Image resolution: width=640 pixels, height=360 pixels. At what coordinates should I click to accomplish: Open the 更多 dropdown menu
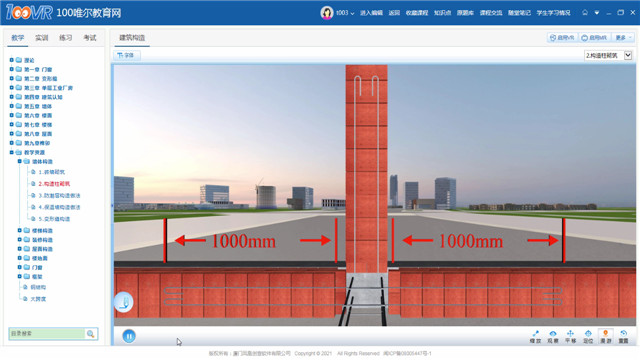623,38
